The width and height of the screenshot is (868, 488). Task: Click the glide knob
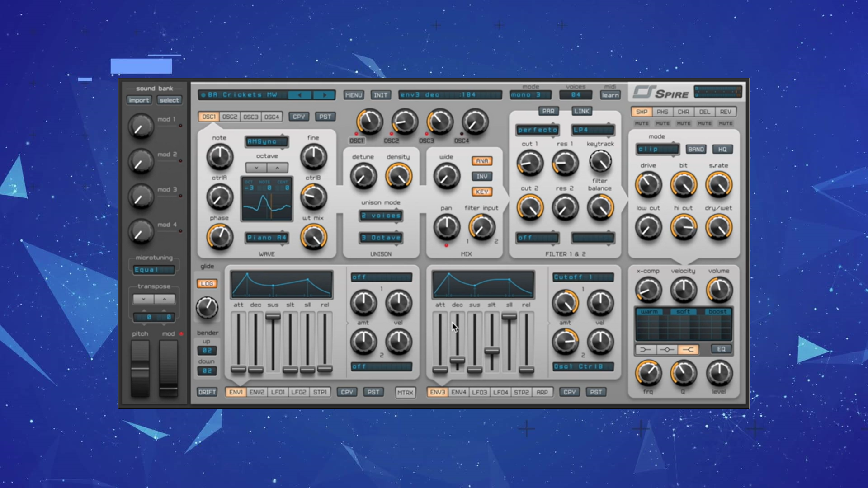coord(207,308)
